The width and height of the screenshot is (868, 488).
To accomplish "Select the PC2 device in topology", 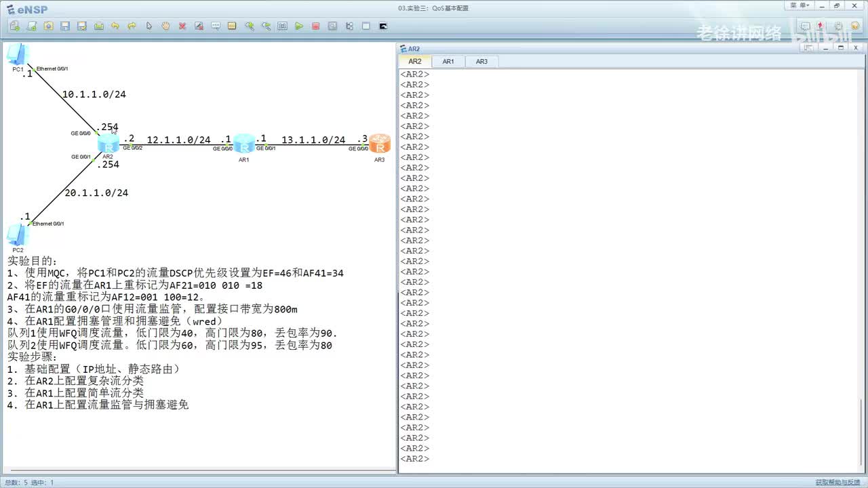I will [18, 237].
